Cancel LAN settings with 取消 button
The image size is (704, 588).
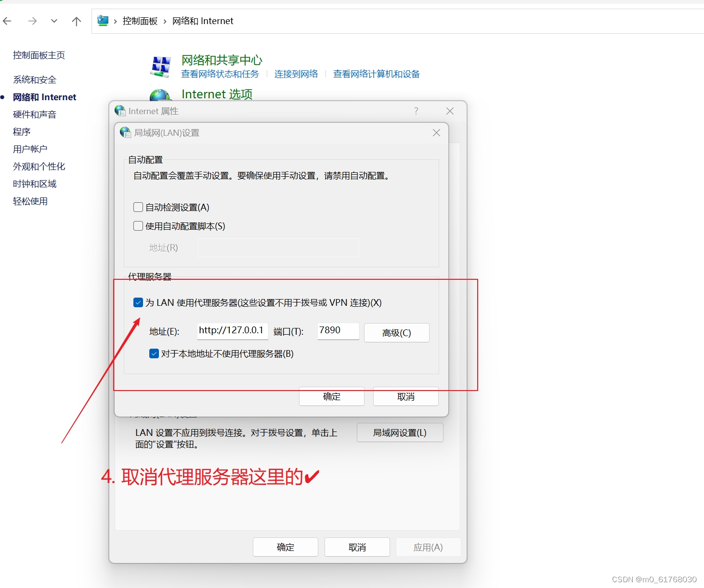point(406,396)
